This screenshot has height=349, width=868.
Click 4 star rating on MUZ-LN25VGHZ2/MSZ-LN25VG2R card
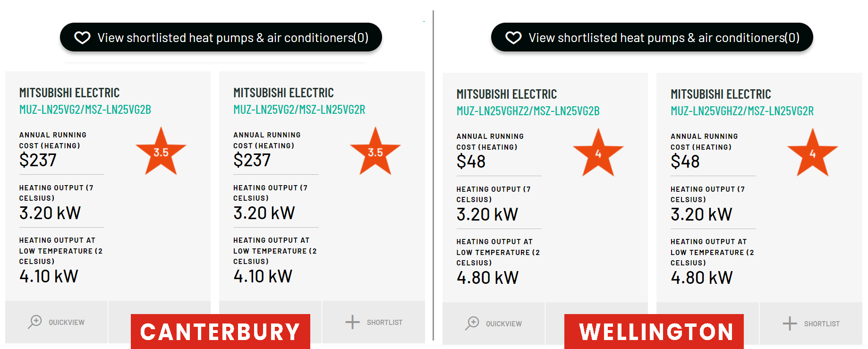click(x=812, y=153)
